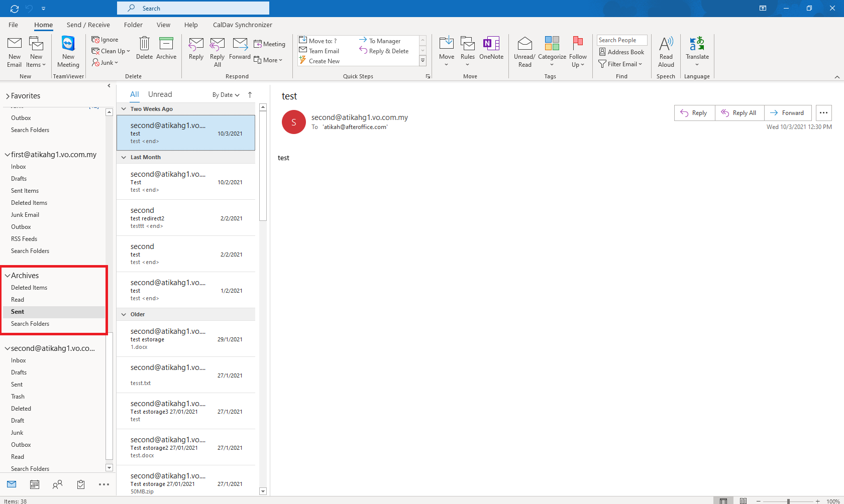The height and width of the screenshot is (504, 844).
Task: Open the CalDav Synchronizer tab
Action: click(242, 25)
